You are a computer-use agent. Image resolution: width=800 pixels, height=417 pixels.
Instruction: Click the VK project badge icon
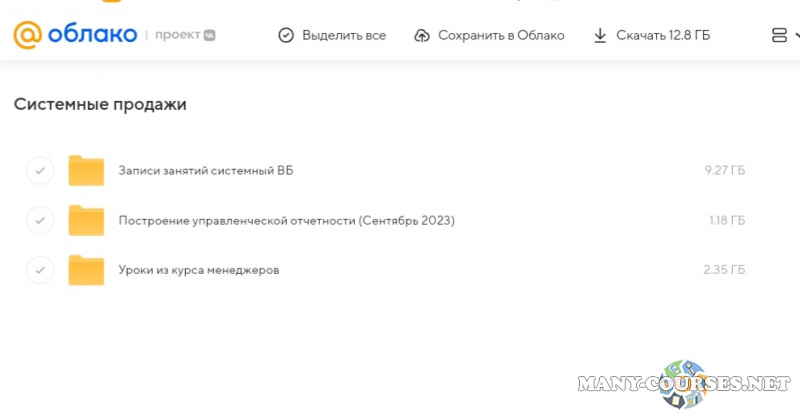[x=207, y=36]
